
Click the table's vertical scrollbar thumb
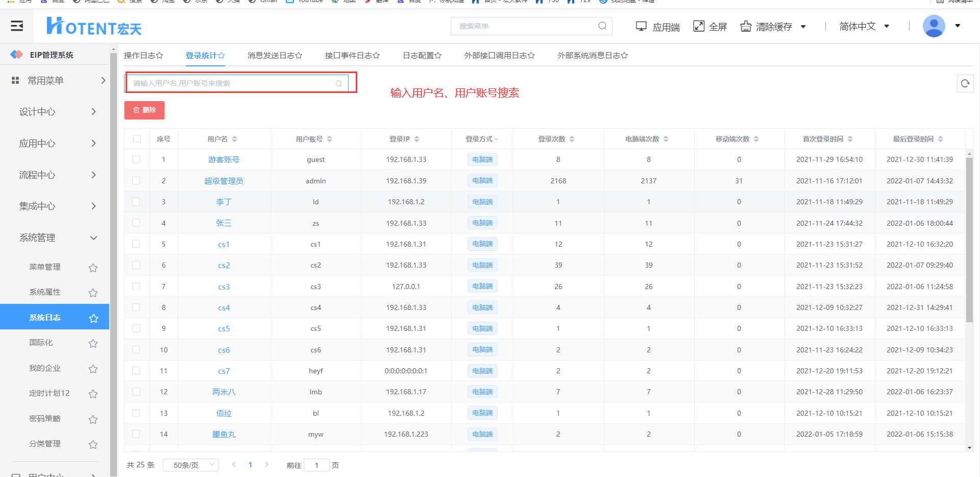coord(969,240)
